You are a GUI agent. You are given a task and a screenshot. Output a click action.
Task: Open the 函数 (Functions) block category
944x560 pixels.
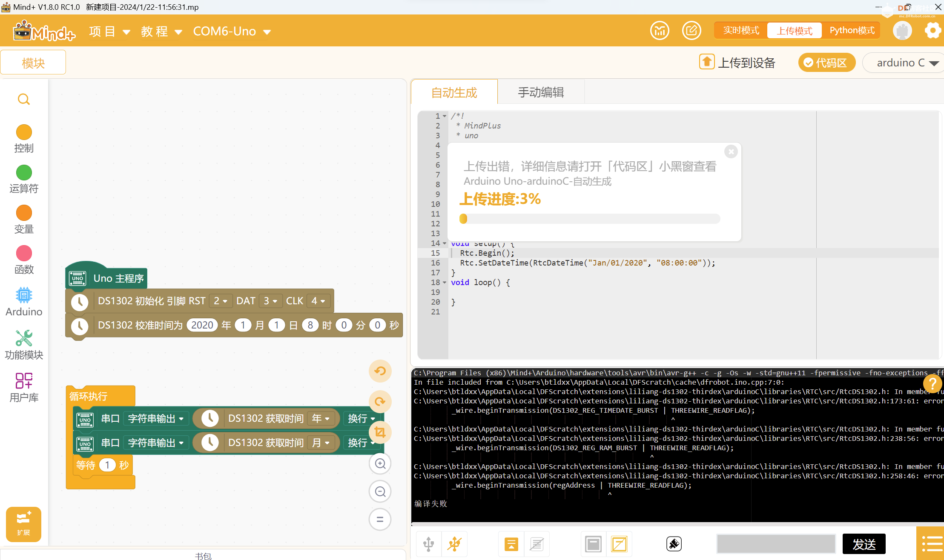tap(24, 260)
